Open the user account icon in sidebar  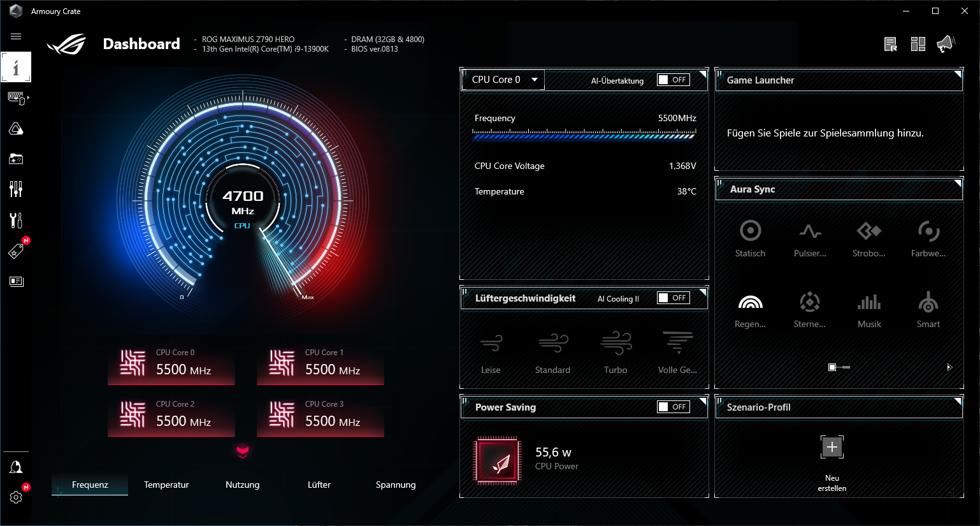click(16, 467)
